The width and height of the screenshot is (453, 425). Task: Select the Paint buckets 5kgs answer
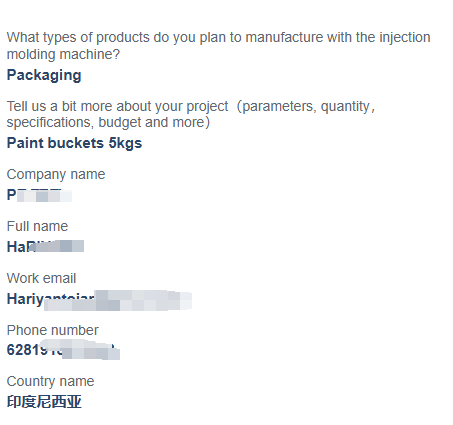(74, 143)
